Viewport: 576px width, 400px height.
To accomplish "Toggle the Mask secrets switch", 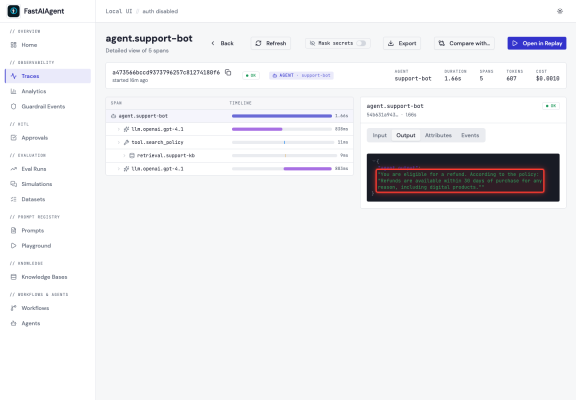I will 361,43.
